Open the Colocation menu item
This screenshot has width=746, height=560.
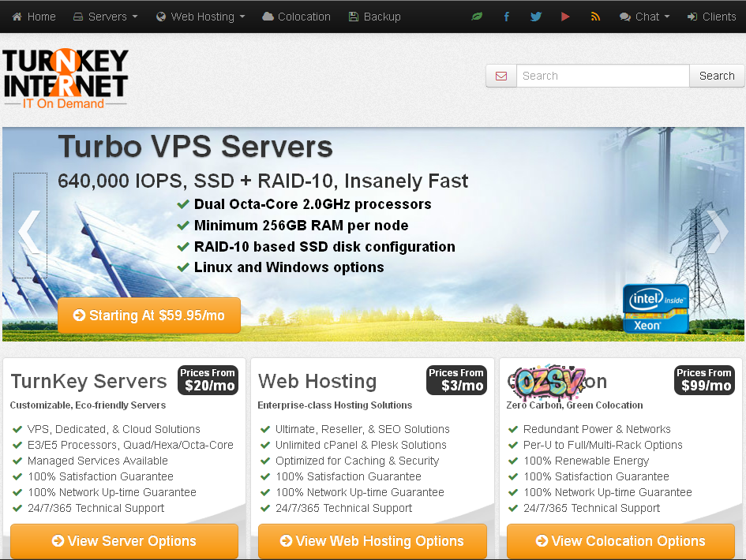point(296,17)
